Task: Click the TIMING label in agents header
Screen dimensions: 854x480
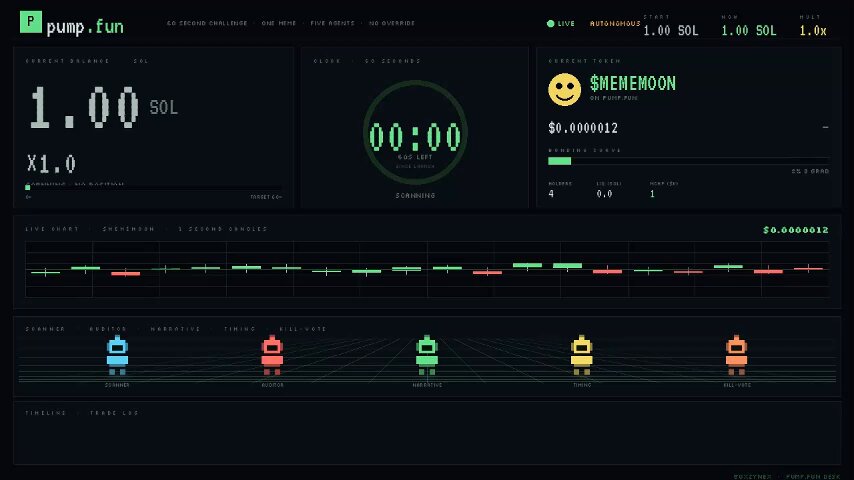Action: coord(240,329)
